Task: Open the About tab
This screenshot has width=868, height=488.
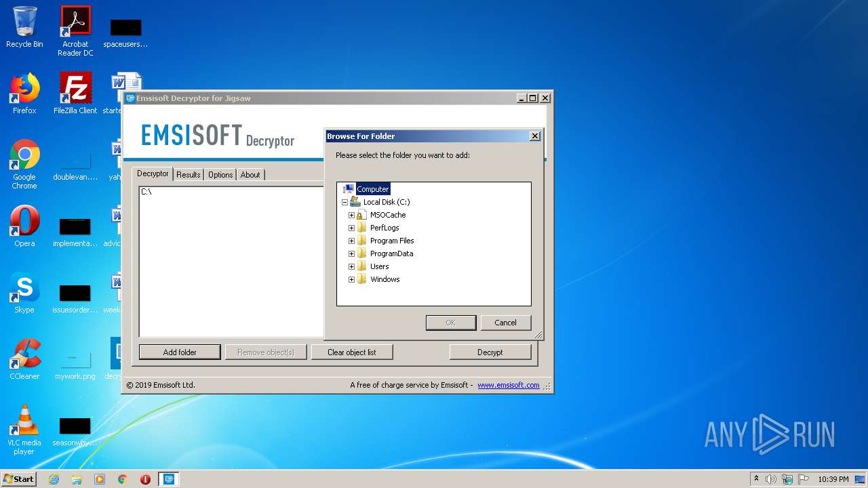Action: tap(250, 174)
